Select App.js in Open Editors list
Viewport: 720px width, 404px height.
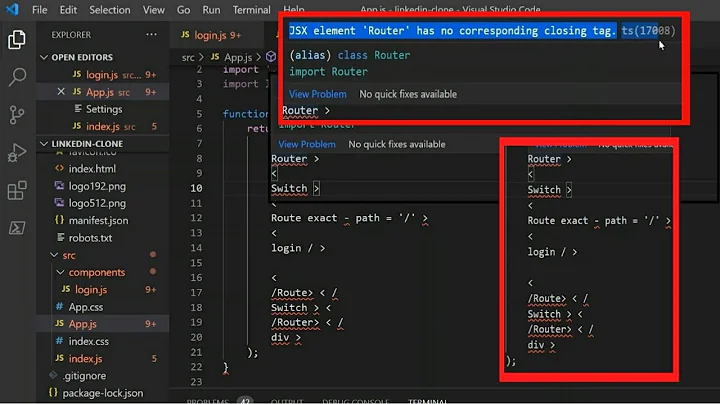pyautogui.click(x=103, y=92)
